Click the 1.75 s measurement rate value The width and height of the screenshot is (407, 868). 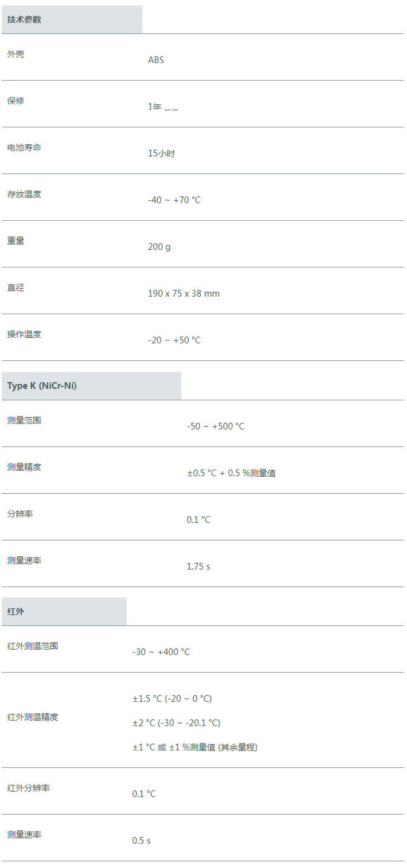(x=198, y=567)
